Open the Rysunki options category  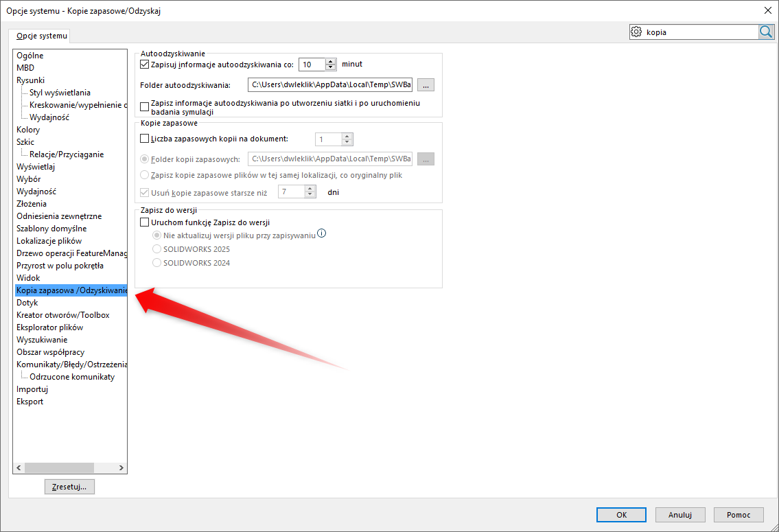pos(30,80)
